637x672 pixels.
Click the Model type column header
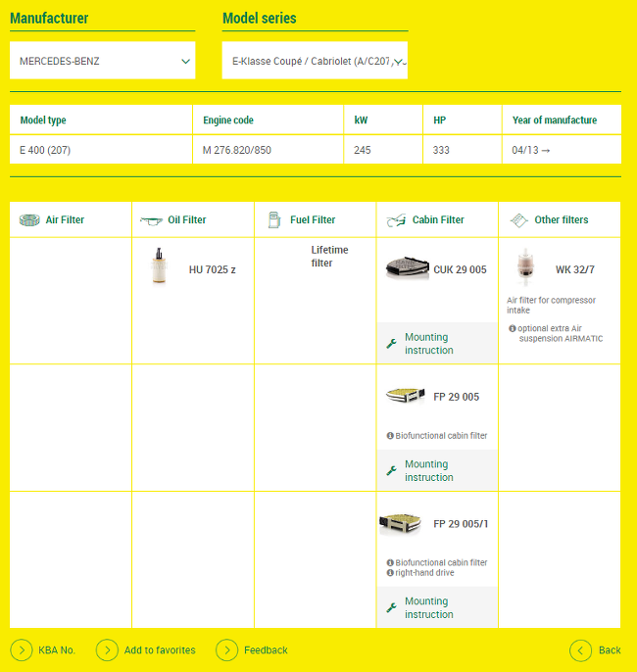[101, 120]
